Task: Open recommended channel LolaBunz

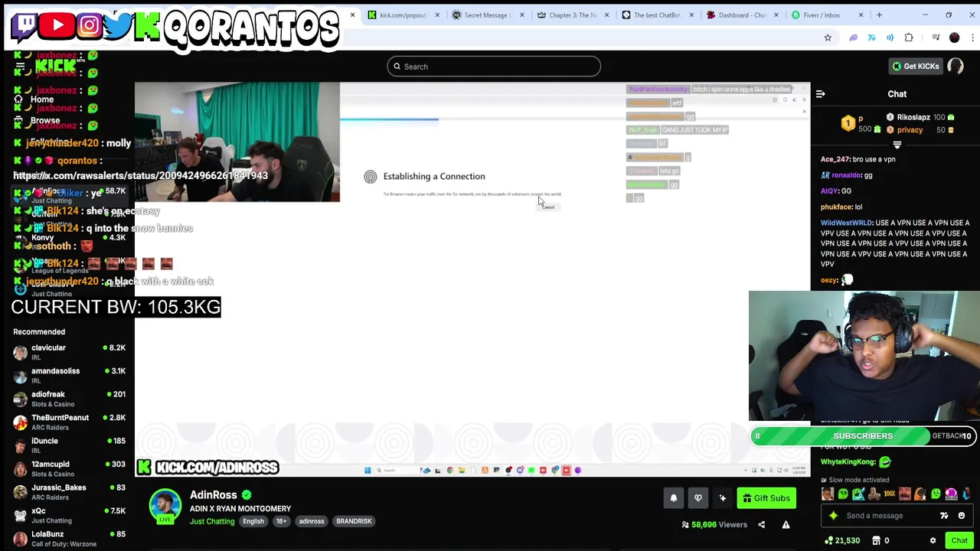Action: (x=68, y=539)
